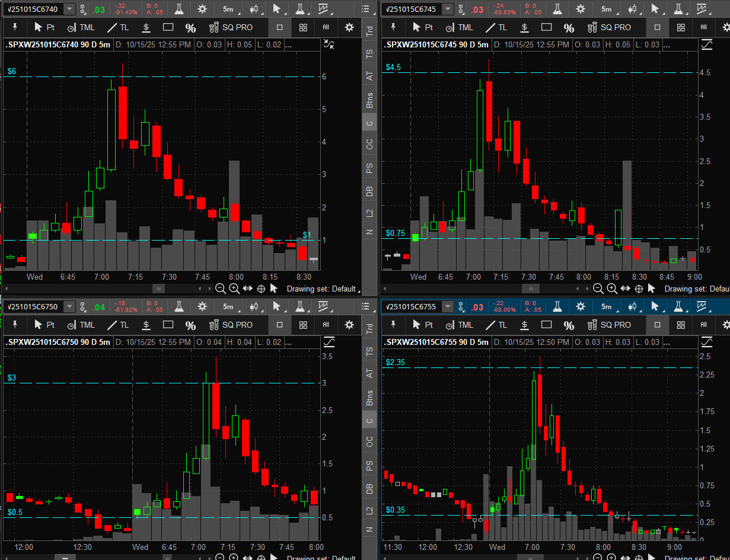Screen dimensions: 730x560
Task: Click the price level dollar tool in C6740 toolbar
Action: tap(146, 27)
